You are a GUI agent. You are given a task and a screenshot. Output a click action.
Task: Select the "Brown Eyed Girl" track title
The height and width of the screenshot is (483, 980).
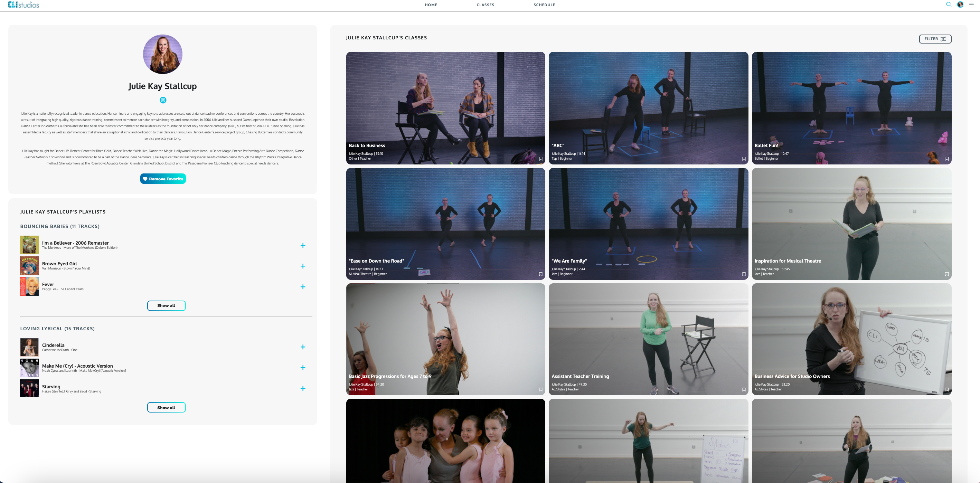pyautogui.click(x=59, y=264)
